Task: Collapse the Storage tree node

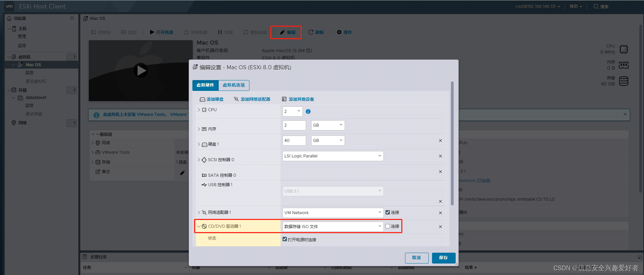Action: coord(9,90)
